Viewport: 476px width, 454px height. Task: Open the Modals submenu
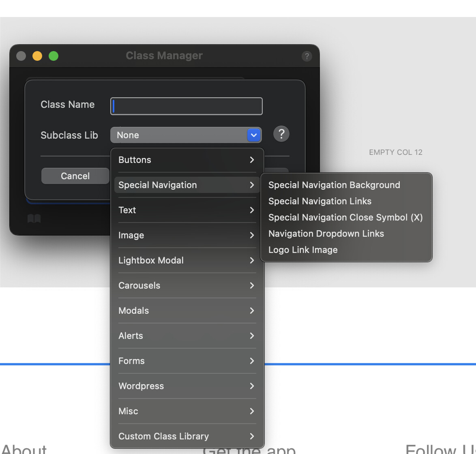(x=187, y=311)
